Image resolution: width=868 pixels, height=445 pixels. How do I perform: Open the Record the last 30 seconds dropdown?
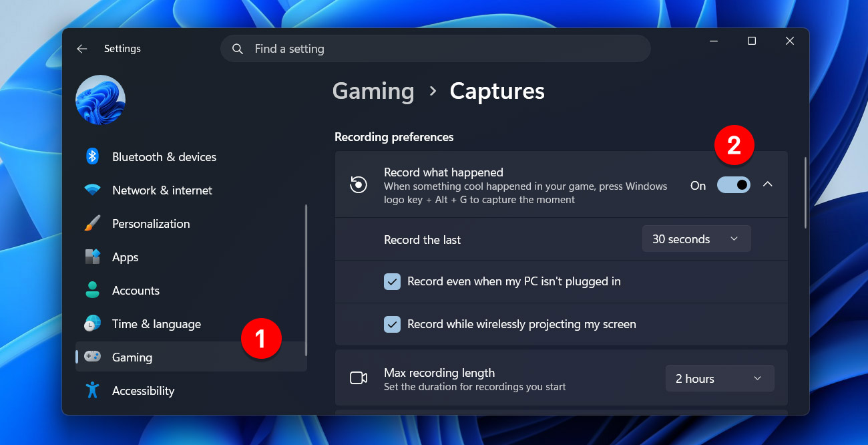[x=696, y=239]
